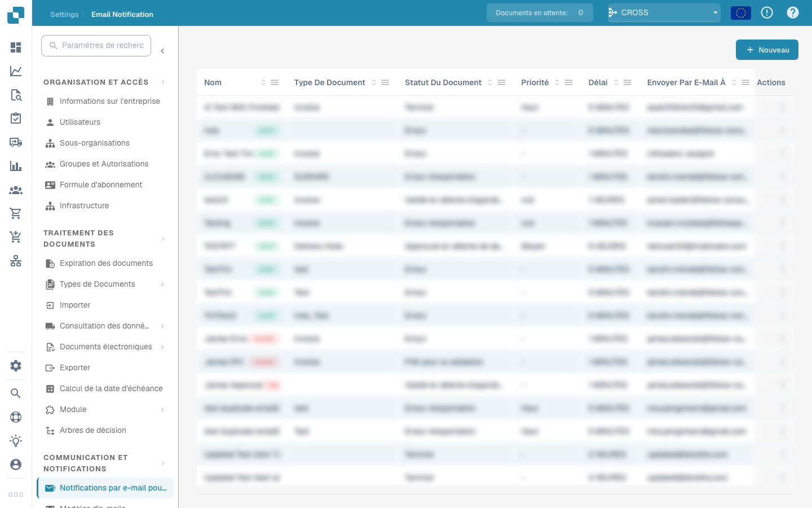This screenshot has height=508, width=812.
Task: Click the Paramètres de recherche field
Action: (x=96, y=46)
